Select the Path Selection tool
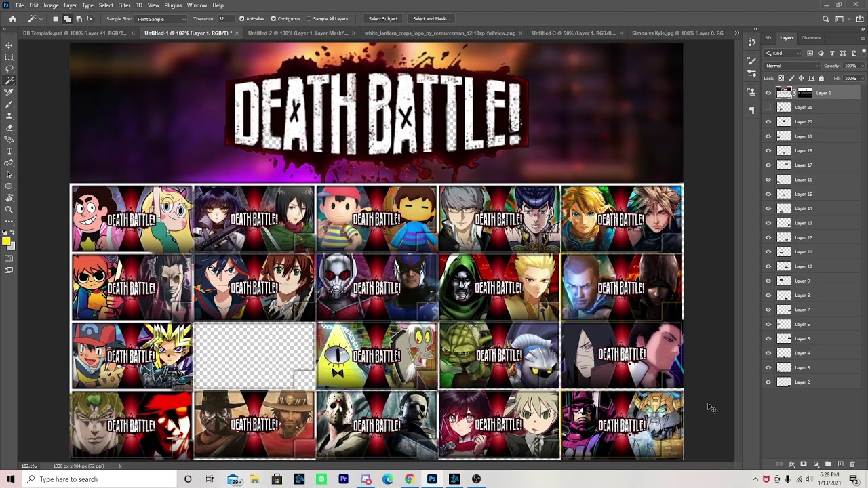 (x=9, y=174)
